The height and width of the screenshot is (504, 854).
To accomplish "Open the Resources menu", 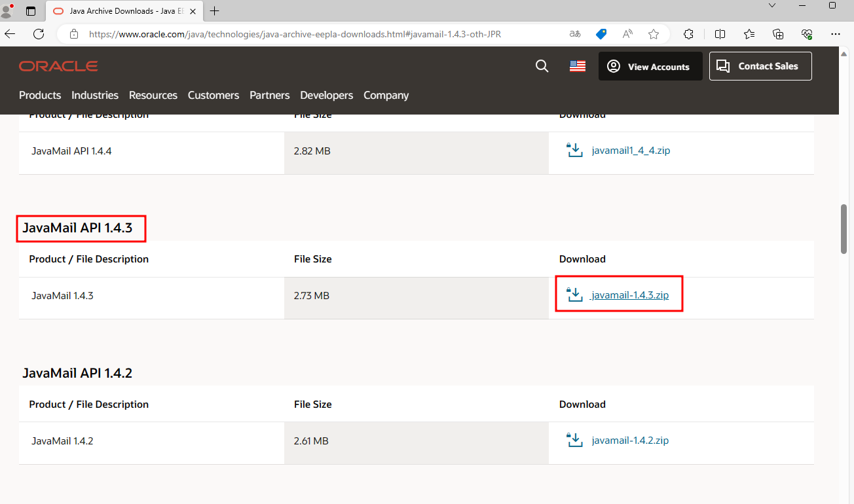I will (153, 95).
